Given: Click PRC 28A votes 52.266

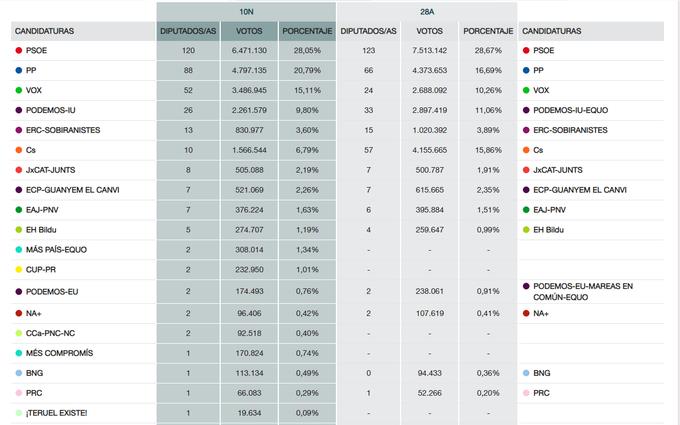Looking at the screenshot, I should [x=430, y=393].
